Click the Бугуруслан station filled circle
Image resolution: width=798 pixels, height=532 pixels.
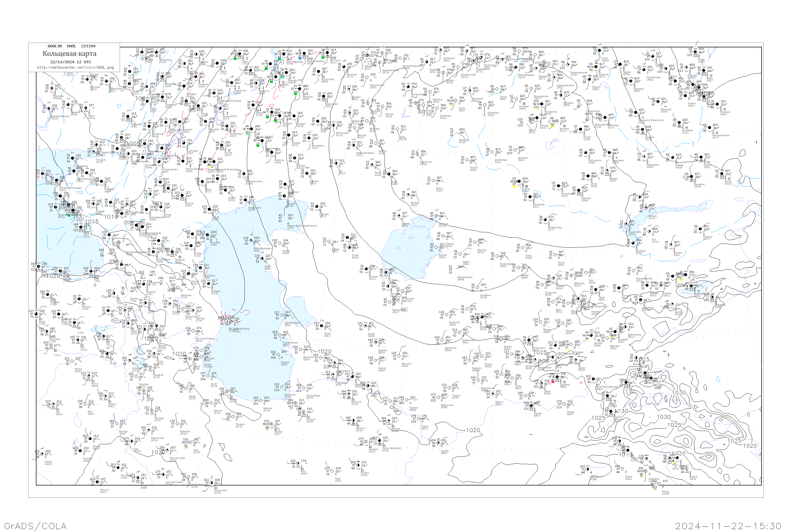319,72
